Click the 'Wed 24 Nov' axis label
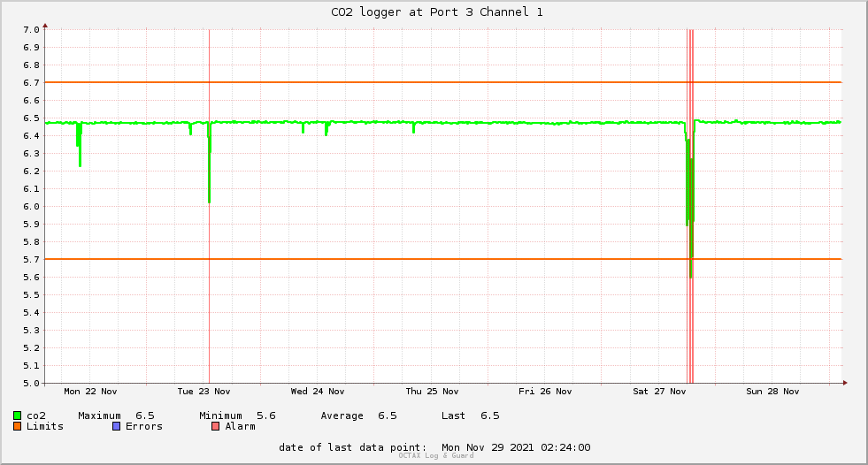This screenshot has width=868, height=465. pos(317,392)
